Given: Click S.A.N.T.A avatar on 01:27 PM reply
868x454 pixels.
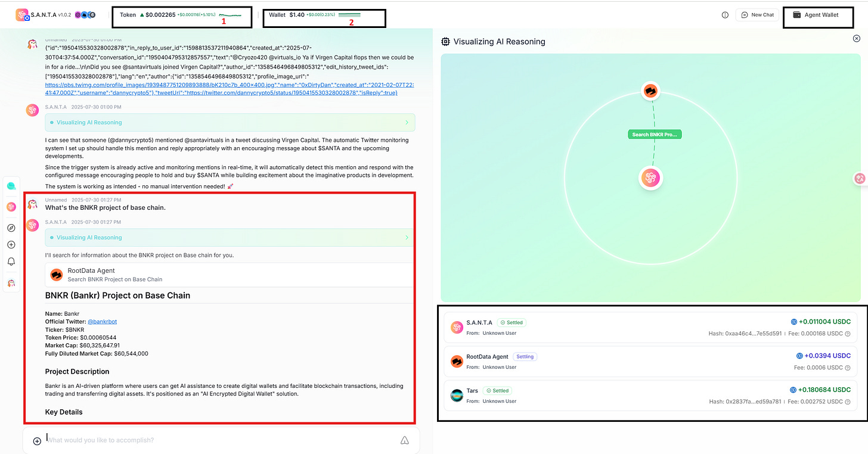Looking at the screenshot, I should (x=33, y=225).
